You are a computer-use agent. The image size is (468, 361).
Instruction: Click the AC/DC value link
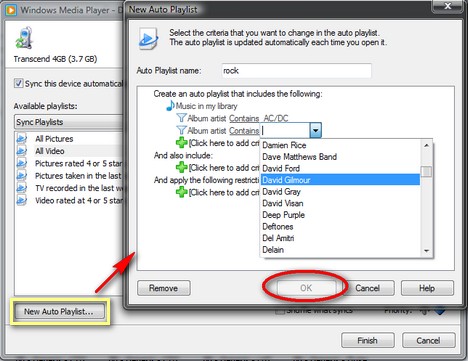click(x=276, y=118)
